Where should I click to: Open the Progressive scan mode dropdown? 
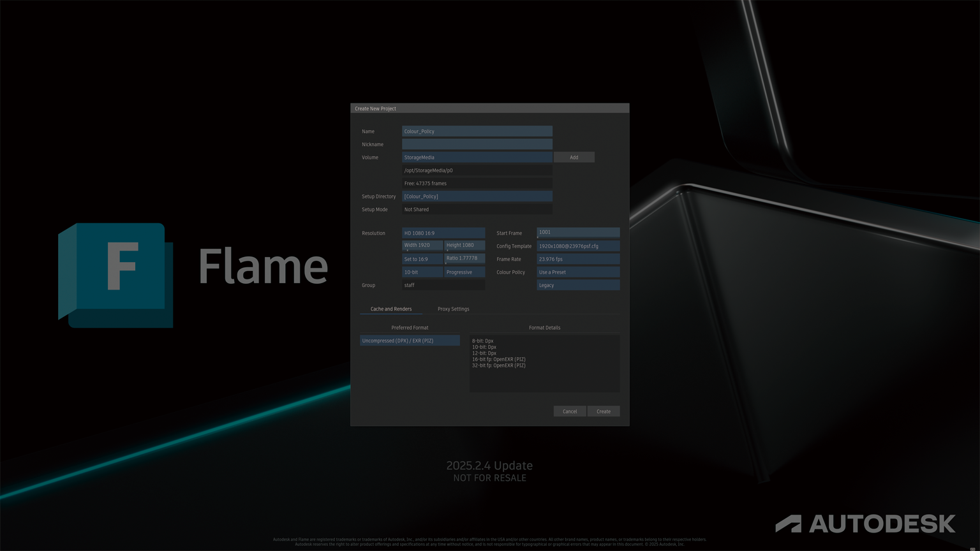tap(464, 272)
